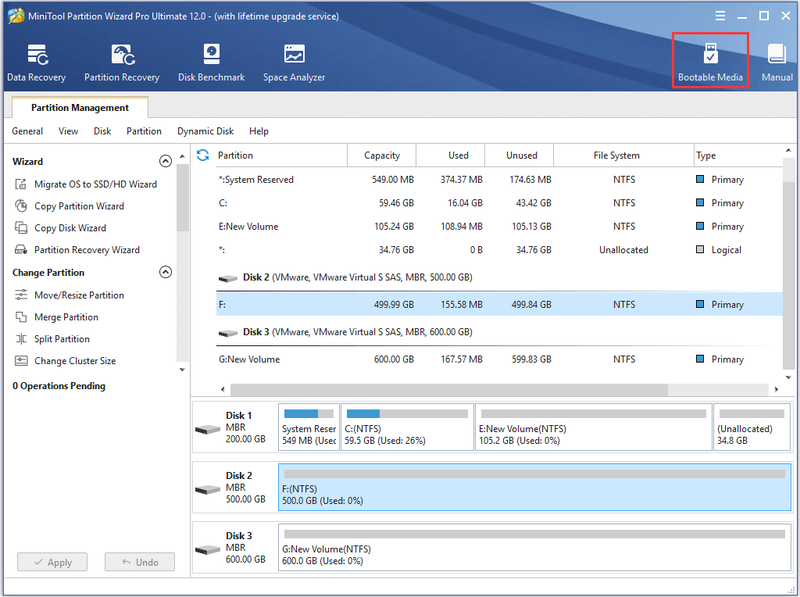Collapse the Change Partition section
The height and width of the screenshot is (597, 800).
(x=165, y=272)
